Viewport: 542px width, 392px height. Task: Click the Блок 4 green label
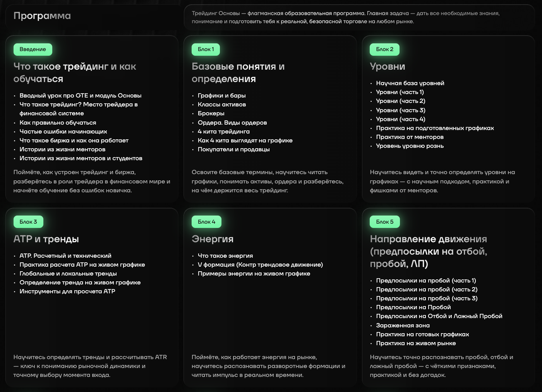pos(206,222)
